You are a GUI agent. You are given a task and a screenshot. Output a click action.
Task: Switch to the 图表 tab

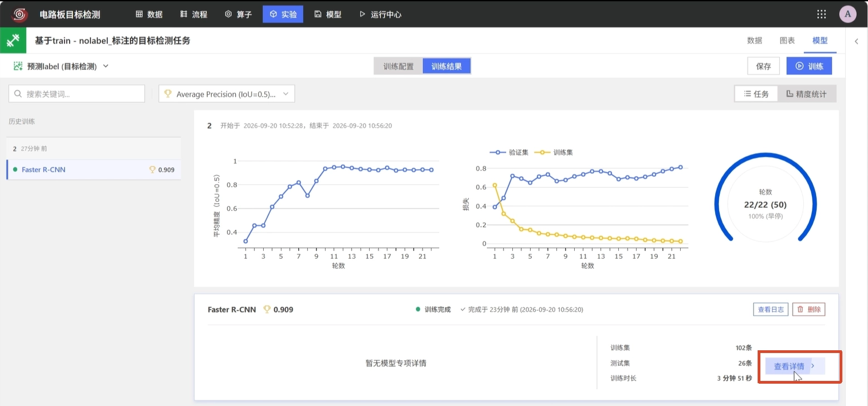787,41
